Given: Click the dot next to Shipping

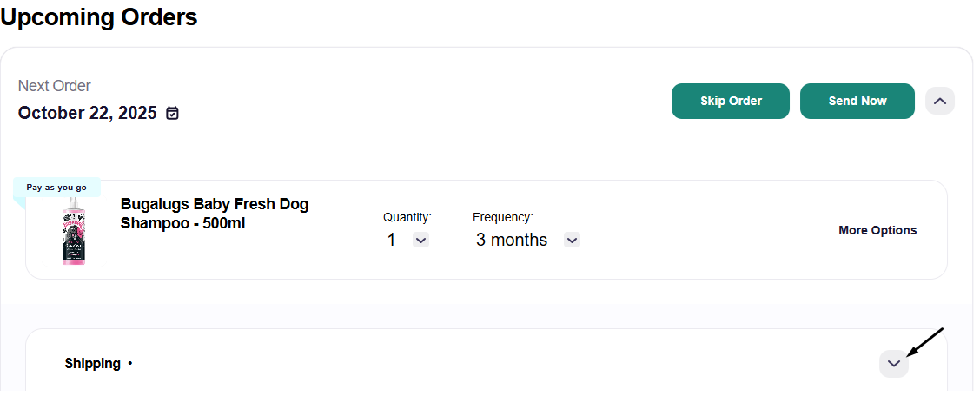Looking at the screenshot, I should point(130,364).
